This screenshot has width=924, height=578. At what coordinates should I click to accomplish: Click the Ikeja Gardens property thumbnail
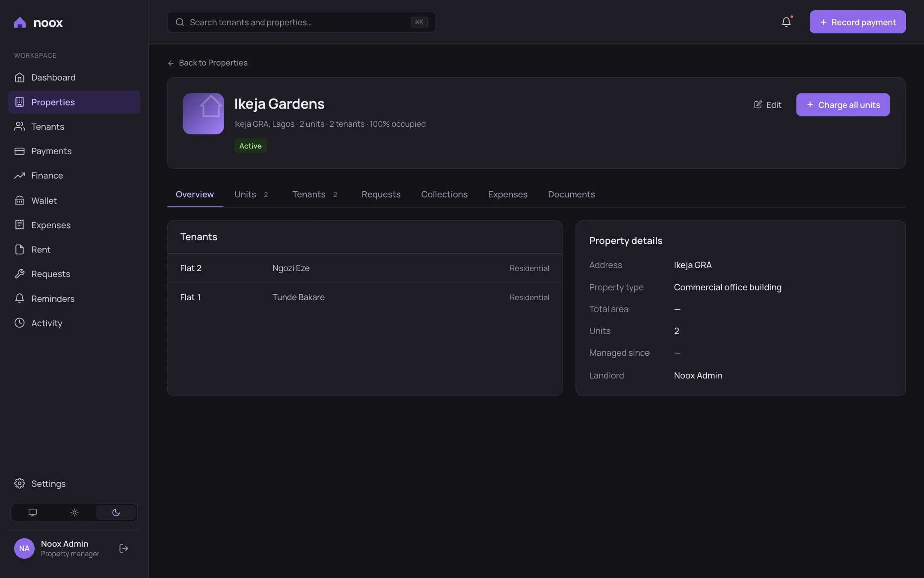[x=203, y=113]
